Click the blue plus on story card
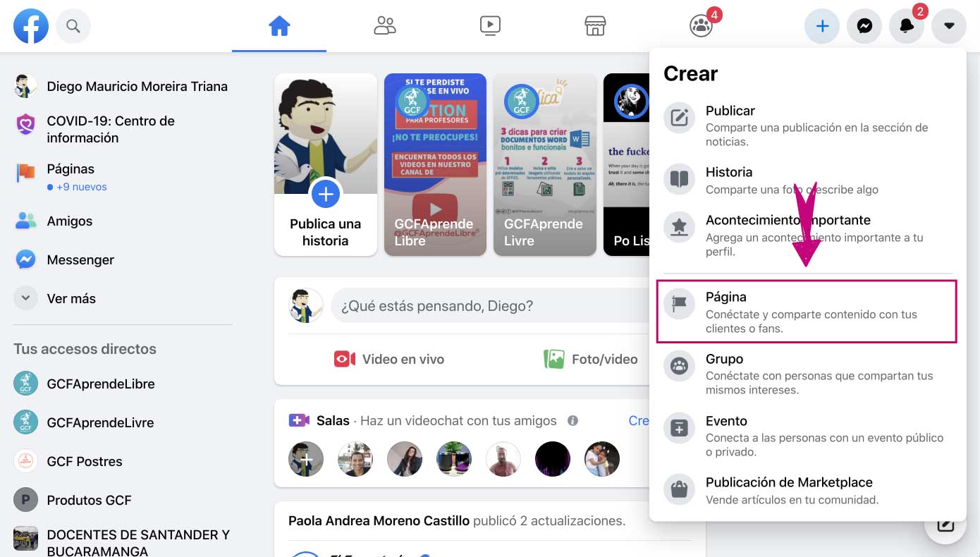This screenshot has width=980, height=557. point(326,194)
